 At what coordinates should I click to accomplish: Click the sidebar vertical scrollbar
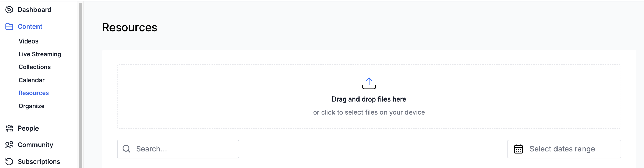(x=80, y=84)
